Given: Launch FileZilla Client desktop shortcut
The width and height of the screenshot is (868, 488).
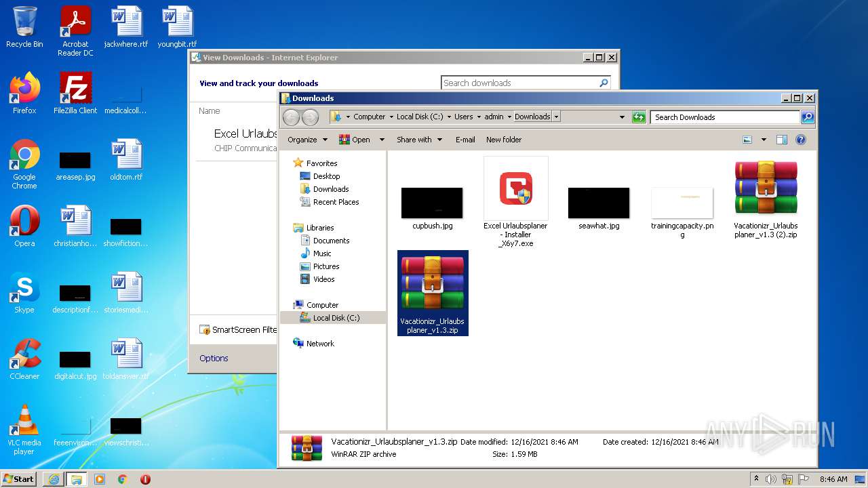Looking at the screenshot, I should [x=75, y=94].
